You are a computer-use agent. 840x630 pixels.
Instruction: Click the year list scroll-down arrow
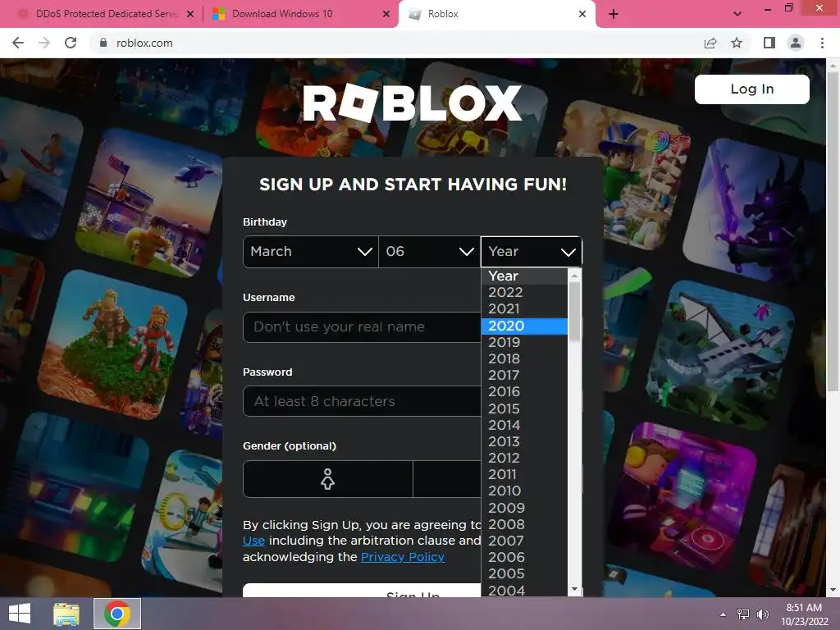tap(574, 589)
